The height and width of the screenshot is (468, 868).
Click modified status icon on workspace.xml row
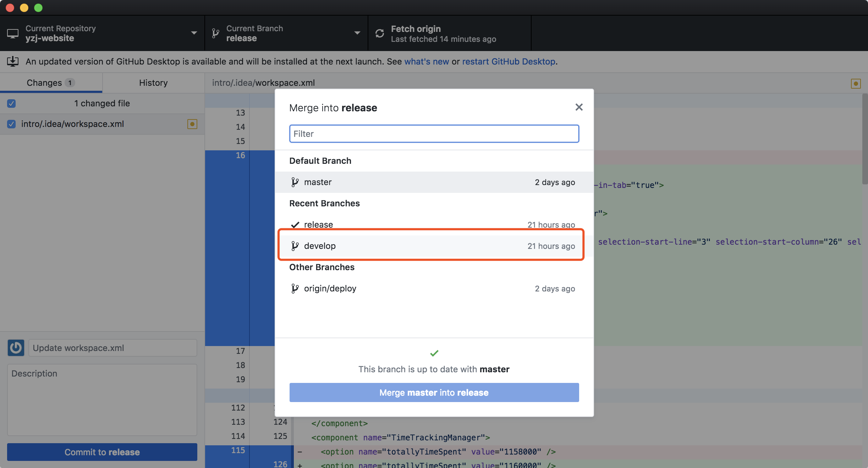click(x=192, y=124)
